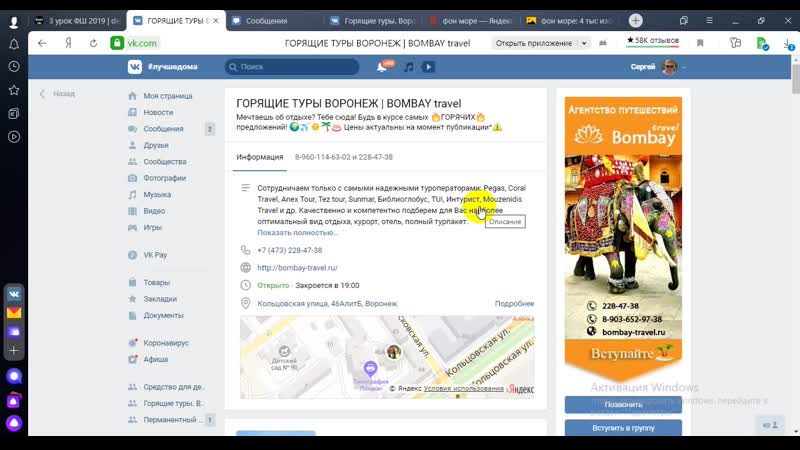Click the VK logo in header

click(134, 67)
